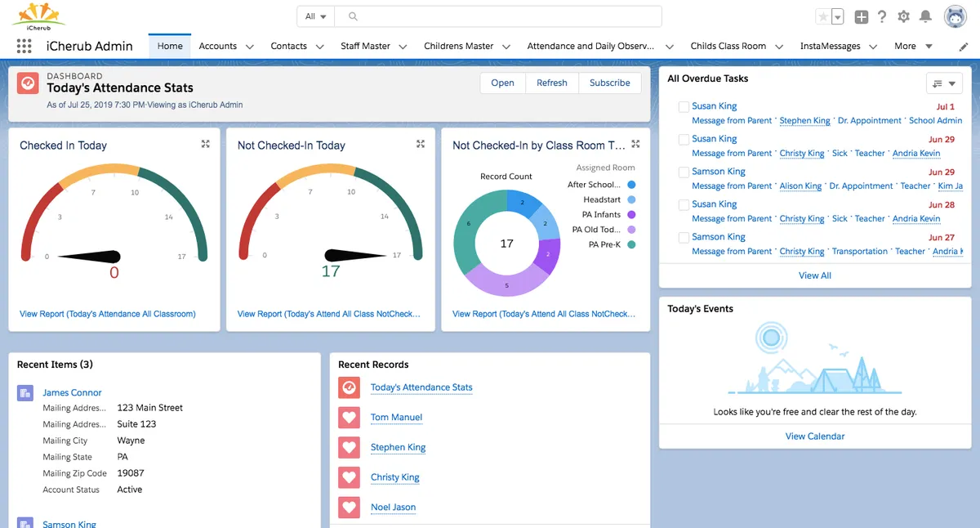The height and width of the screenshot is (528, 980).
Task: Open the search scope All dropdown
Action: [316, 16]
